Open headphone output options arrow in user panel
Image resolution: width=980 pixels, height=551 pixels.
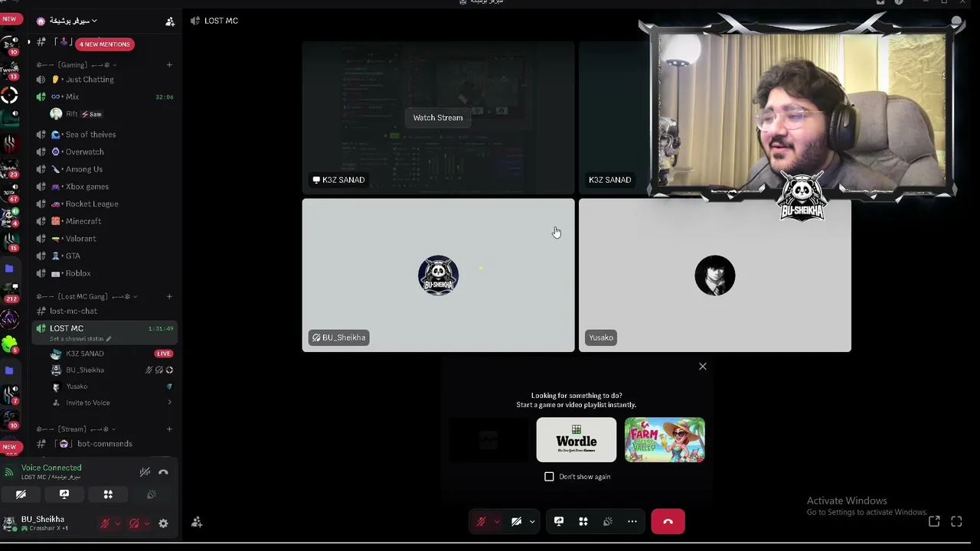click(x=146, y=523)
